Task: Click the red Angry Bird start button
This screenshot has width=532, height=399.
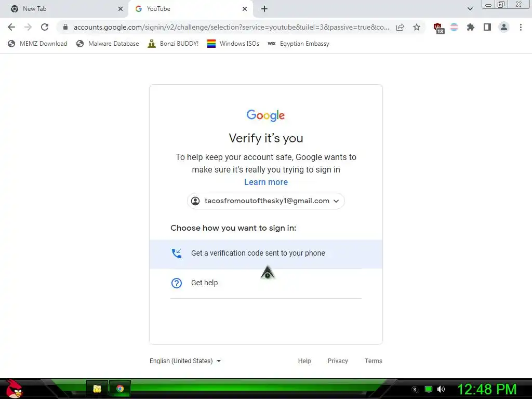Action: coord(14,389)
